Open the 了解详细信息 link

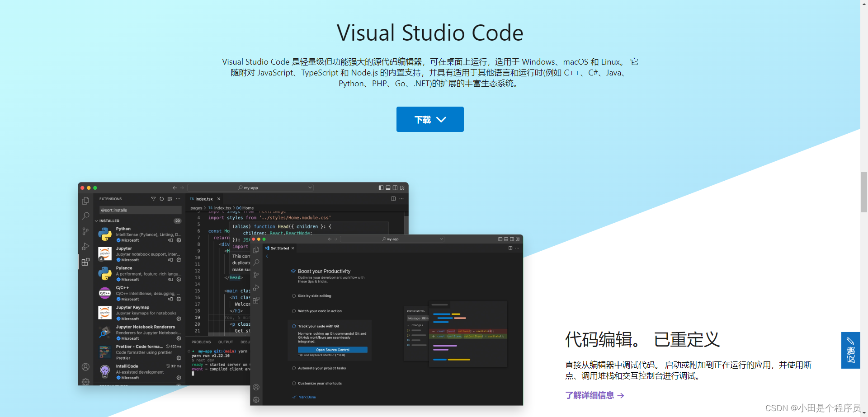point(594,395)
